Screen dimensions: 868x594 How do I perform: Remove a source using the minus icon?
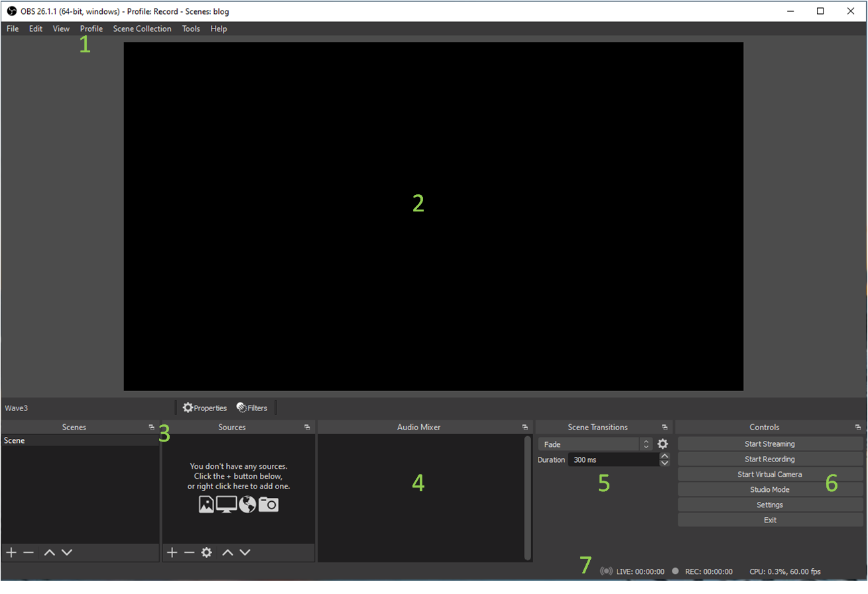[x=190, y=552]
